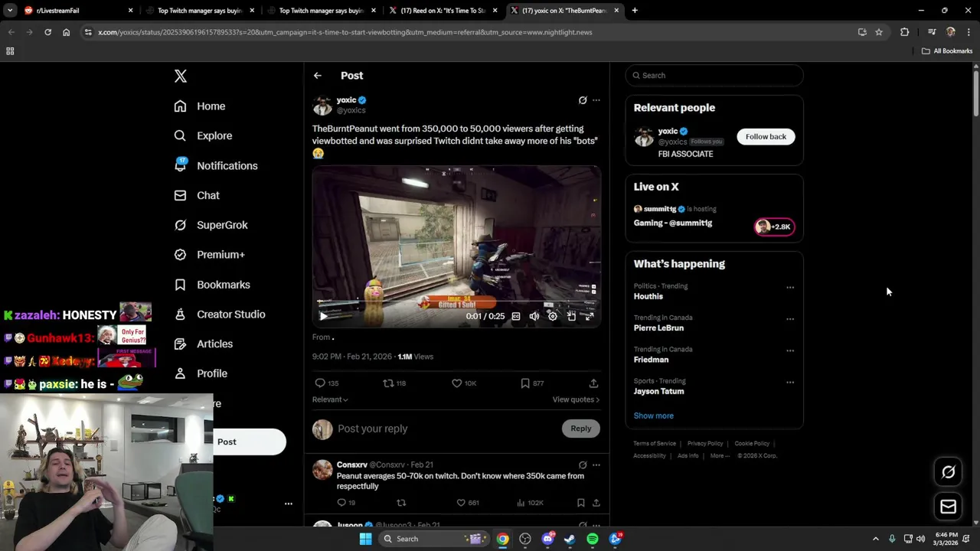Reload the page

tap(47, 32)
